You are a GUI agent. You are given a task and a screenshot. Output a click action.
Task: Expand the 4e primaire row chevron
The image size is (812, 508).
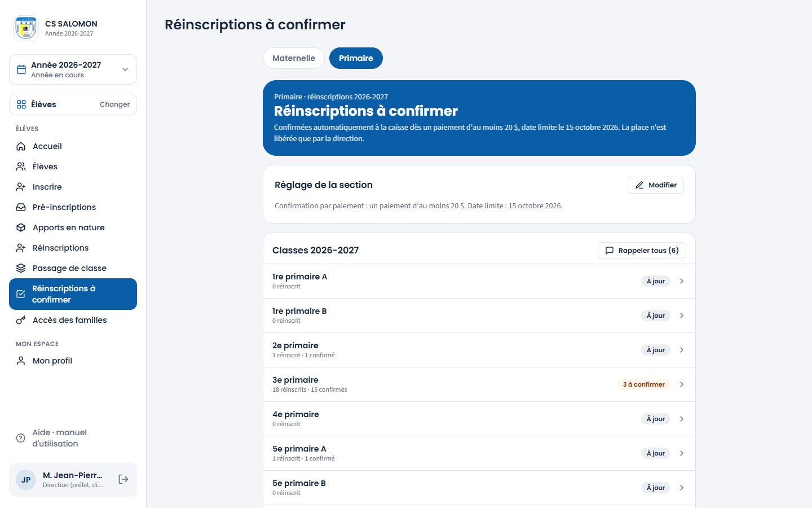click(x=682, y=419)
